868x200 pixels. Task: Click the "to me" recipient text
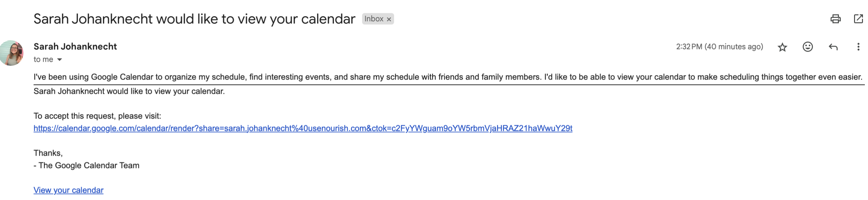43,60
